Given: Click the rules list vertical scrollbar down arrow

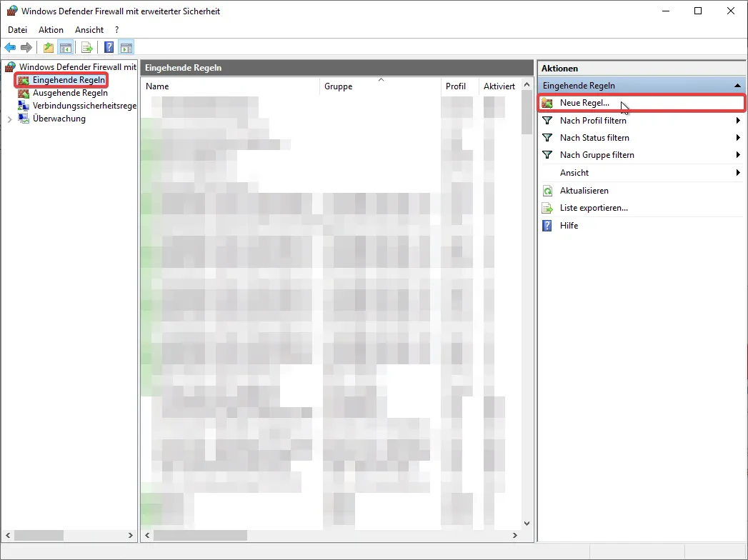Looking at the screenshot, I should pos(527,524).
